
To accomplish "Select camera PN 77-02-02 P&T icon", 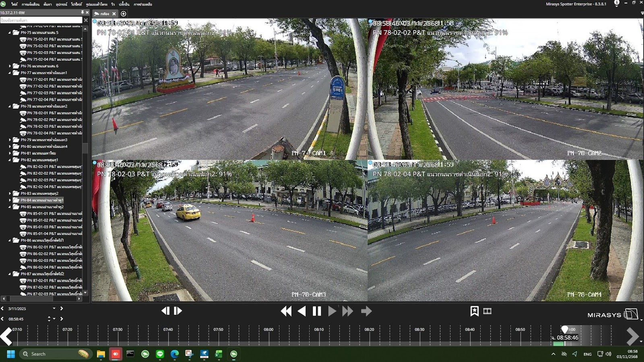I will [x=23, y=86].
